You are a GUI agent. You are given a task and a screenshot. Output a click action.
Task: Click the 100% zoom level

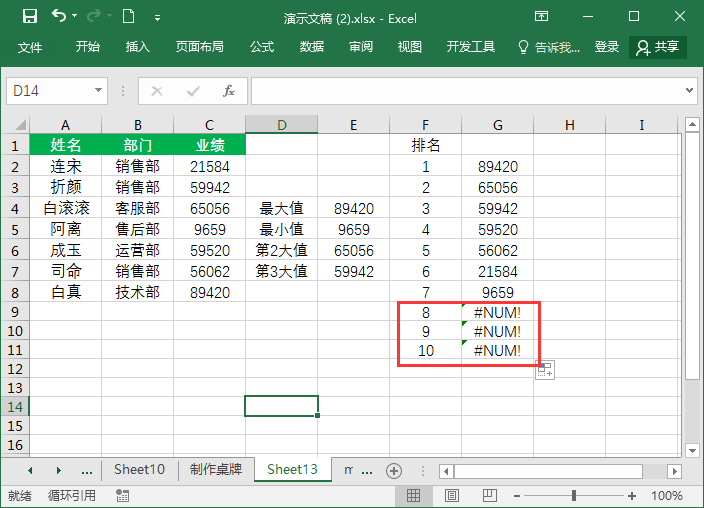pos(667,495)
